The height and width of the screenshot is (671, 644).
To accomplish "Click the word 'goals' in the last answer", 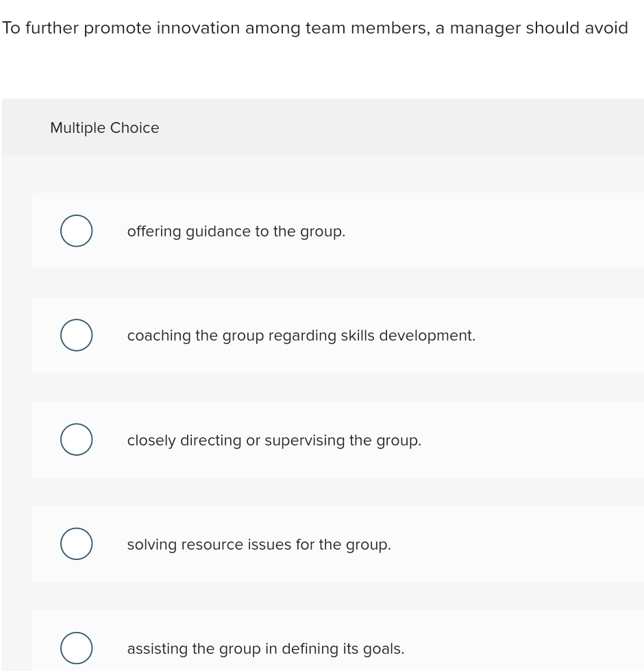I will pos(386,649).
